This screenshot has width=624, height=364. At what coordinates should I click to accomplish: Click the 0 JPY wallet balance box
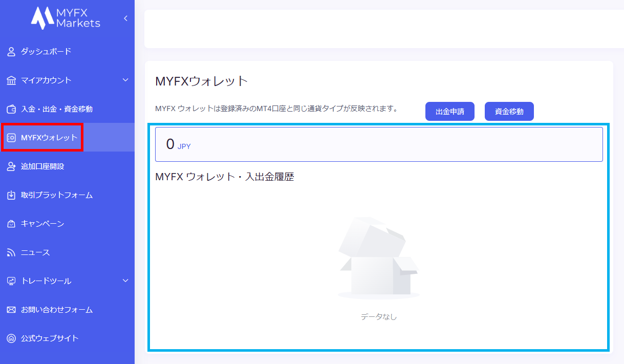[x=379, y=144]
